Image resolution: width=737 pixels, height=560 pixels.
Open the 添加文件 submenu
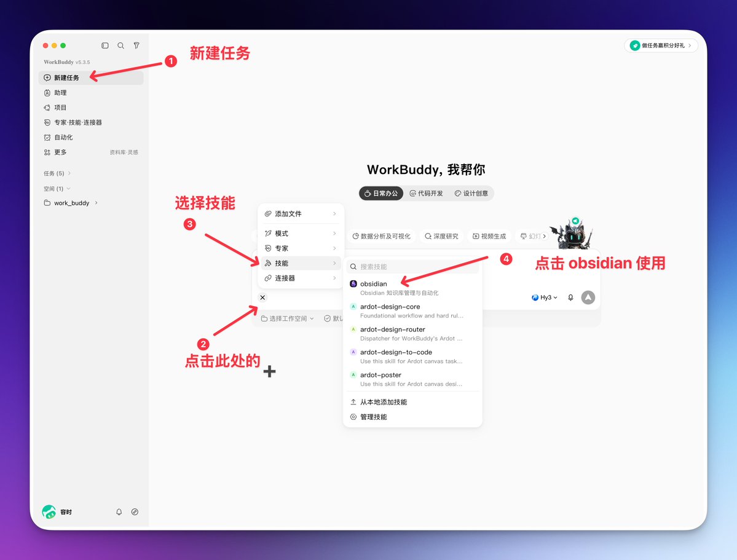[x=301, y=213]
